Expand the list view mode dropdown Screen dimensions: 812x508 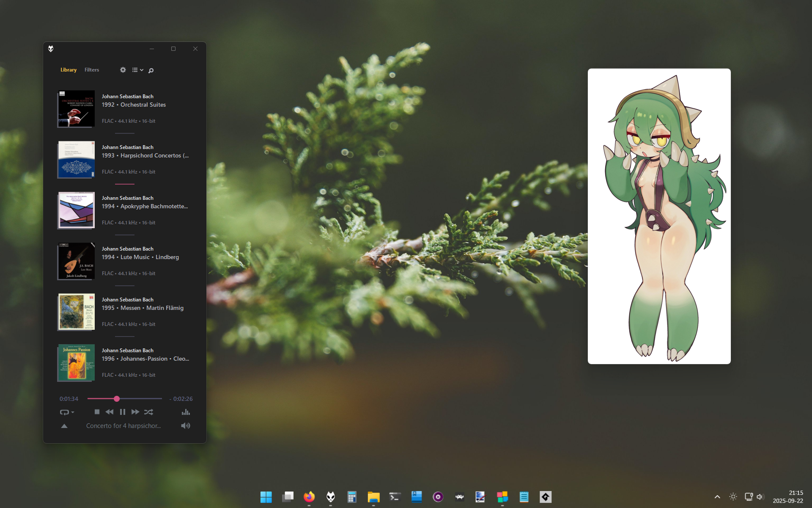pyautogui.click(x=137, y=70)
